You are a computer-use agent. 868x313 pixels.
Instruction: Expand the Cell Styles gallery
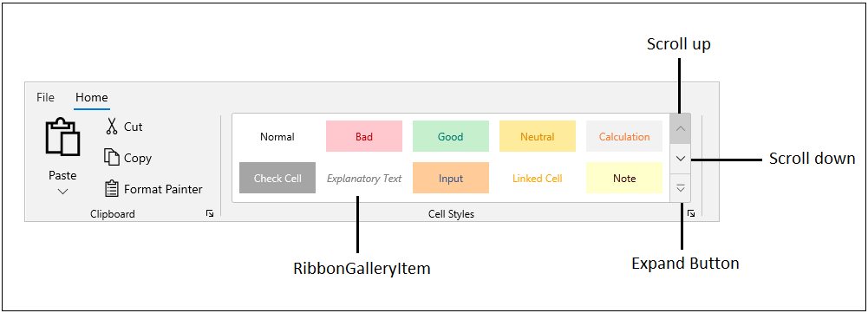point(681,187)
